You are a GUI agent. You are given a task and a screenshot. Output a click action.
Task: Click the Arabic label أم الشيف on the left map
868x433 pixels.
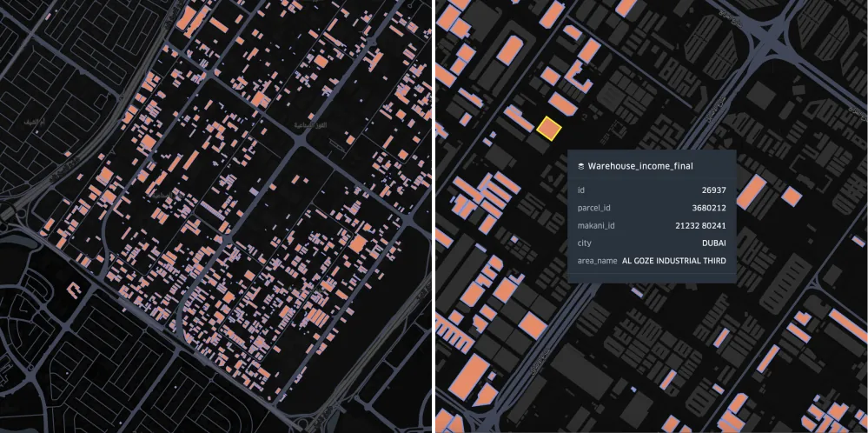[x=36, y=121]
